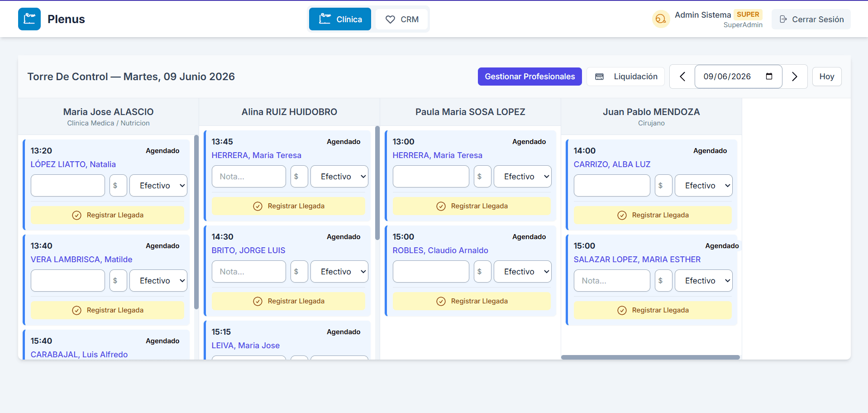Open patient LÓPEZ LIATTO, Natalia
The width and height of the screenshot is (868, 413).
tap(73, 164)
